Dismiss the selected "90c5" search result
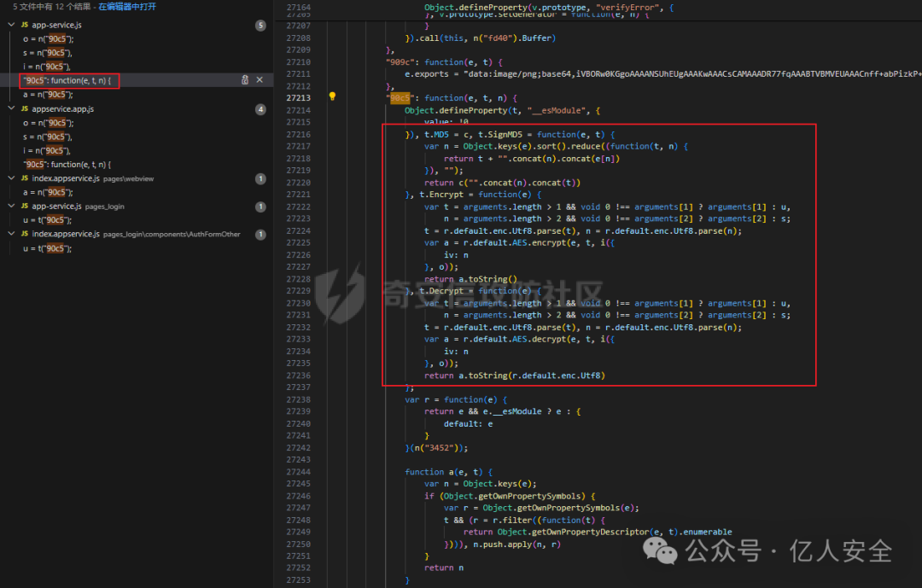The height and width of the screenshot is (588, 922). (260, 80)
